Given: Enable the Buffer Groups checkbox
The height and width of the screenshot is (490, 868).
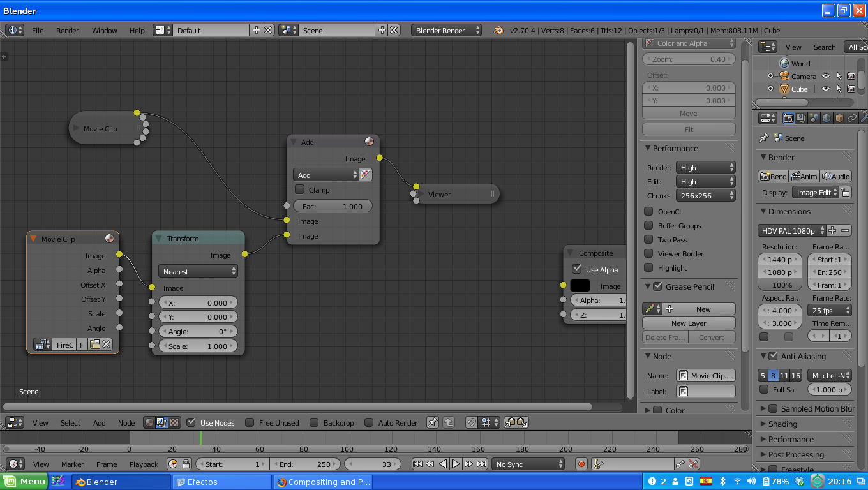Looking at the screenshot, I should pos(648,225).
